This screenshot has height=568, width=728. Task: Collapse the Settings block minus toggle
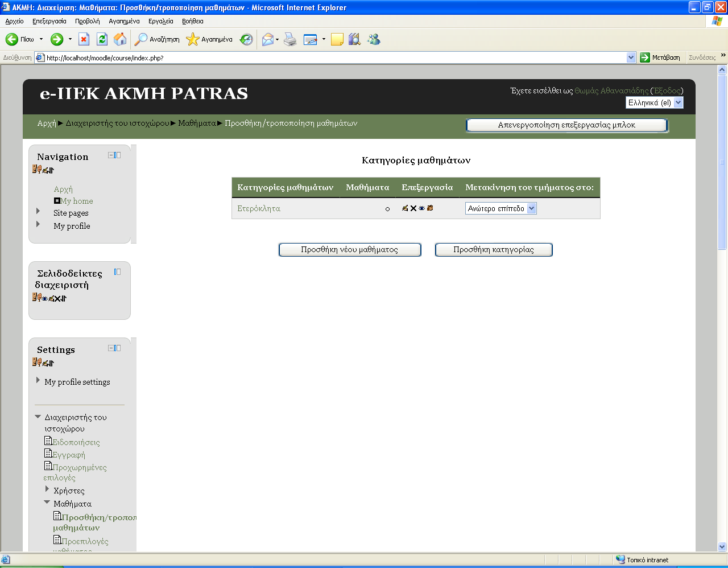(x=111, y=348)
